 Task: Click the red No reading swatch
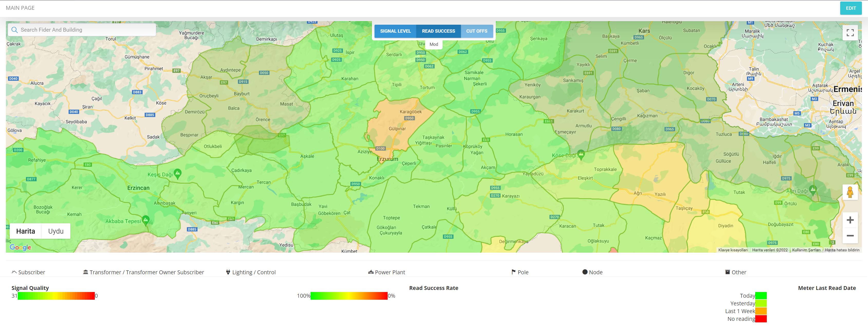[761, 319]
